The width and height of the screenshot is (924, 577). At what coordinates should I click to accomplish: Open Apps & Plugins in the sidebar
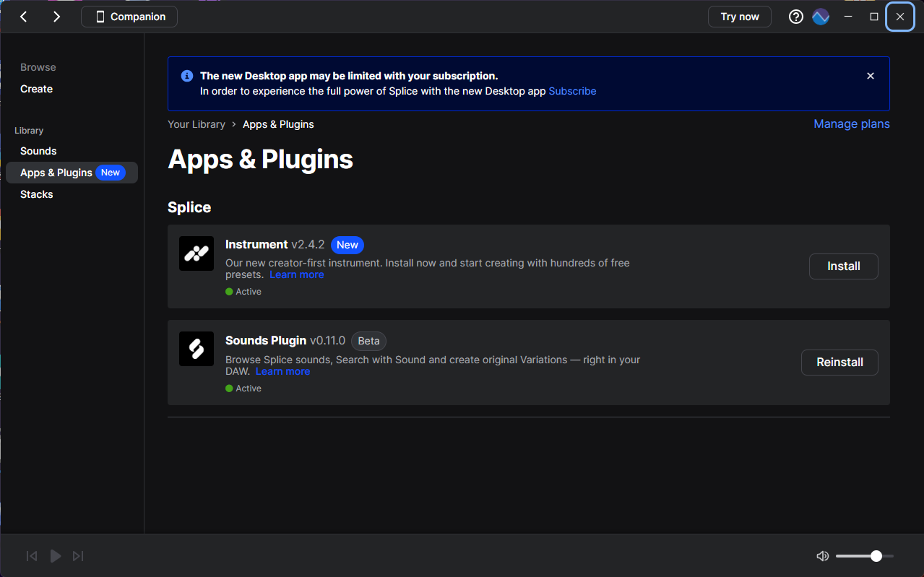click(x=72, y=173)
